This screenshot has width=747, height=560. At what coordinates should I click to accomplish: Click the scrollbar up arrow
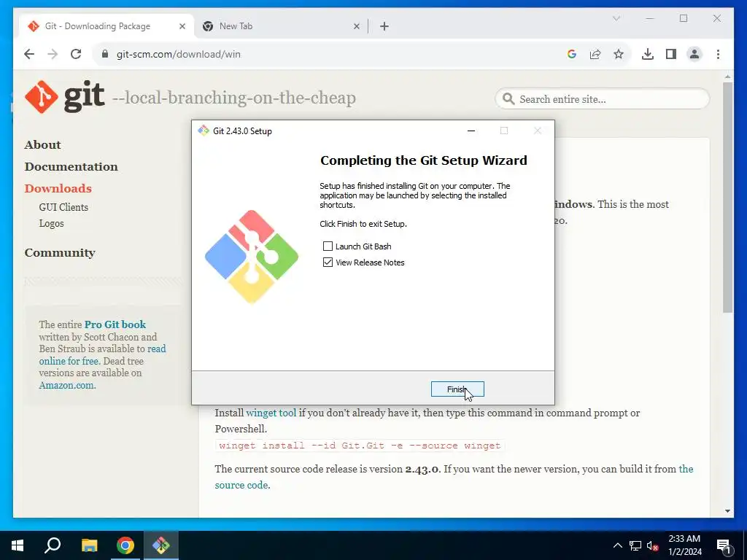727,77
